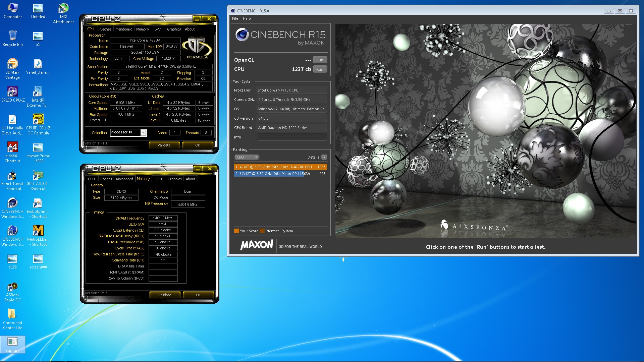Launch ASRock Rapid OC icon

pyautogui.click(x=12, y=292)
